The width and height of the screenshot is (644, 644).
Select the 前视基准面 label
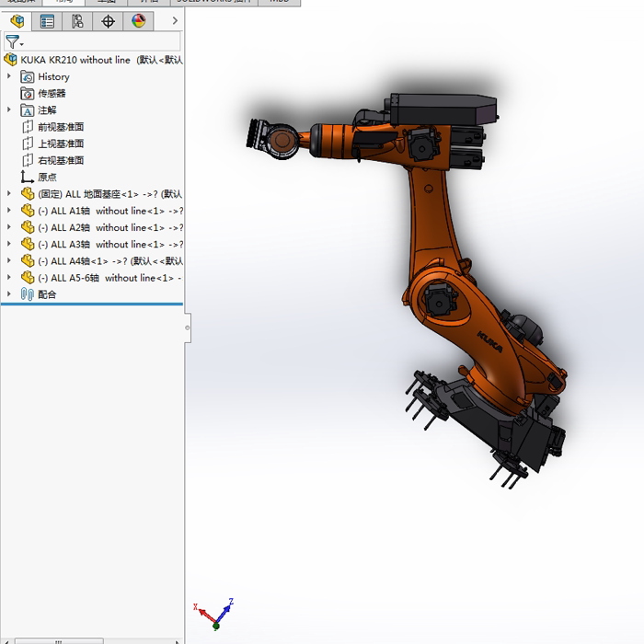click(61, 127)
